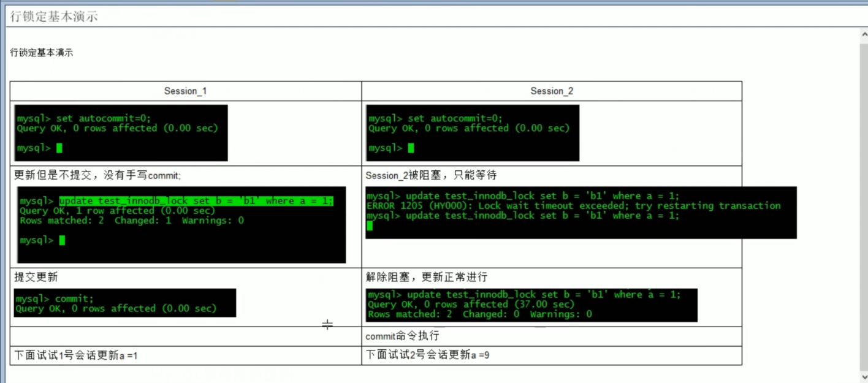The image size is (868, 383).
Task: Click the second update statement in the blocked Session_2 terminal
Action: (523, 216)
